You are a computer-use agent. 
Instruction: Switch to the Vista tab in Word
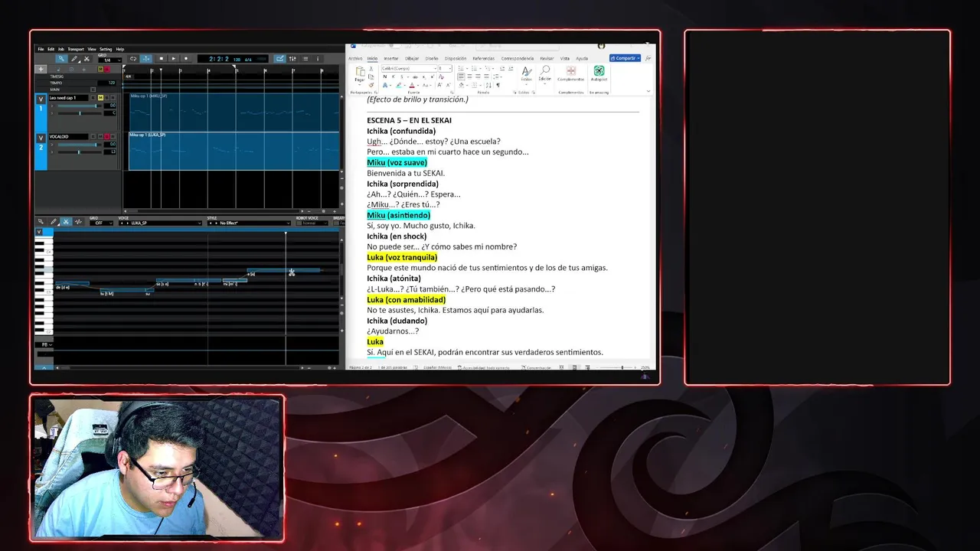pyautogui.click(x=565, y=58)
